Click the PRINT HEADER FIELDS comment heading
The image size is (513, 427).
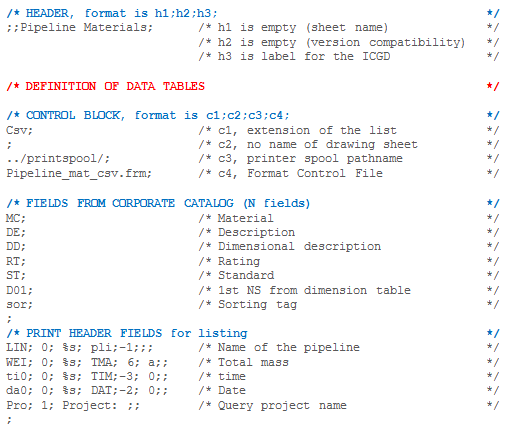pyautogui.click(x=127, y=333)
